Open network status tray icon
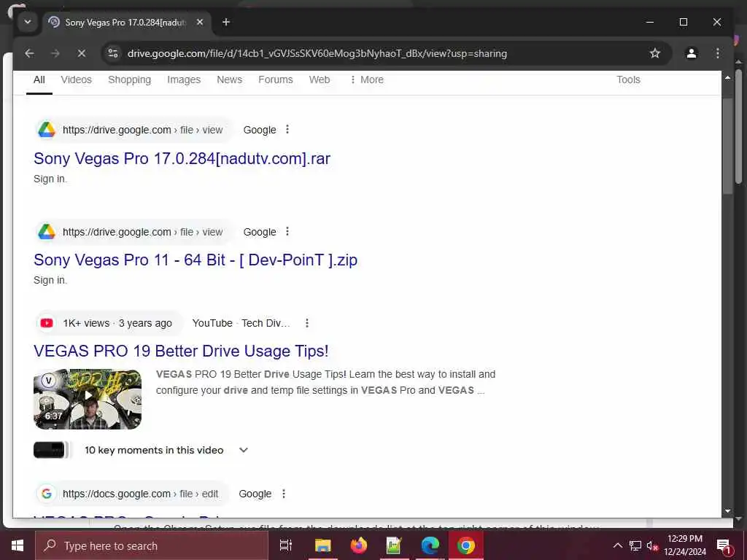Screen dimensions: 747x560 (x=635, y=545)
